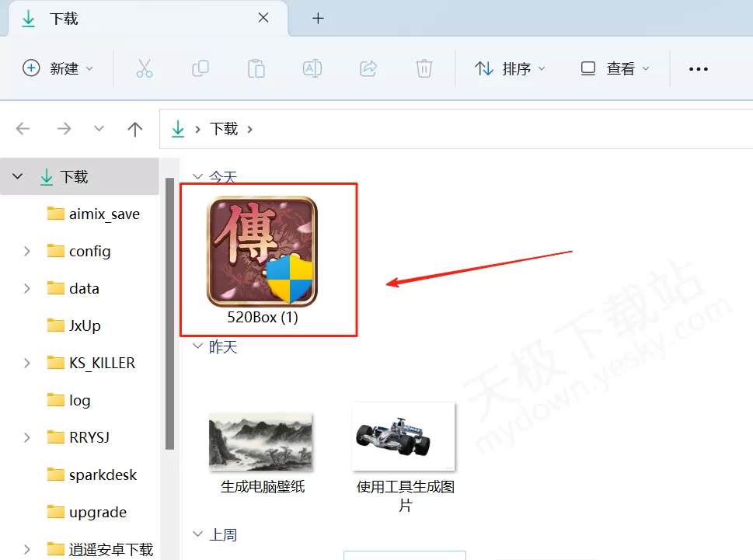Add a new tab with plus button
This screenshot has width=753, height=560.
[x=318, y=19]
